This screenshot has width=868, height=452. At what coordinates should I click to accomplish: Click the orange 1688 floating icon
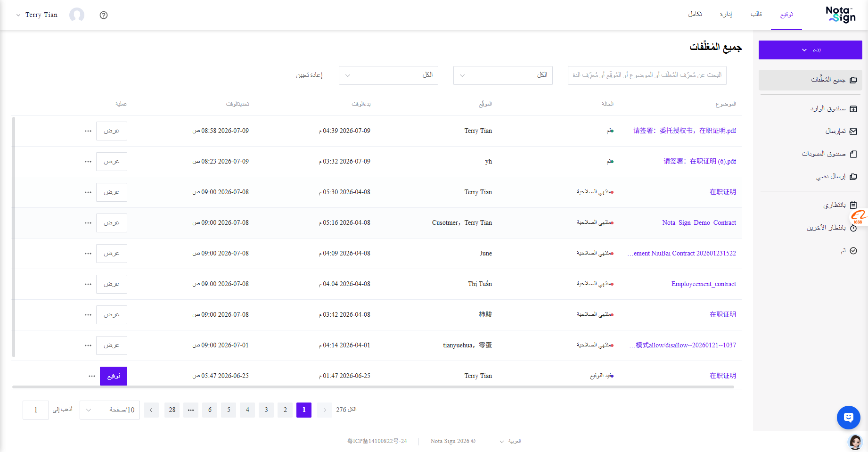click(858, 217)
